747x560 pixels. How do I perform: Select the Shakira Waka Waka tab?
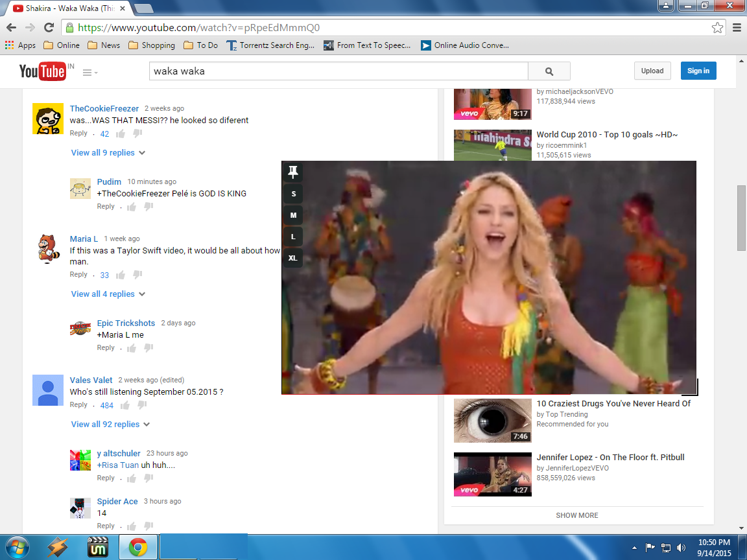[x=69, y=8]
